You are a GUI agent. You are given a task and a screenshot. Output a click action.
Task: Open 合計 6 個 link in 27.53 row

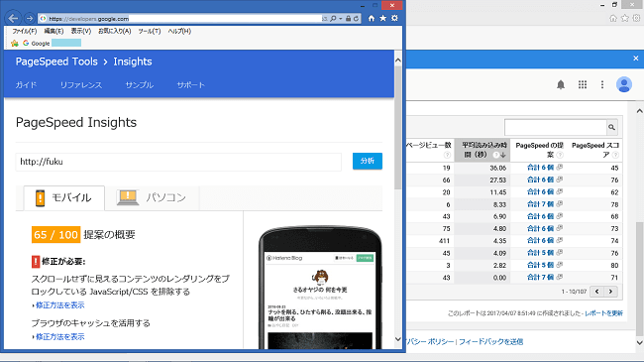541,180
